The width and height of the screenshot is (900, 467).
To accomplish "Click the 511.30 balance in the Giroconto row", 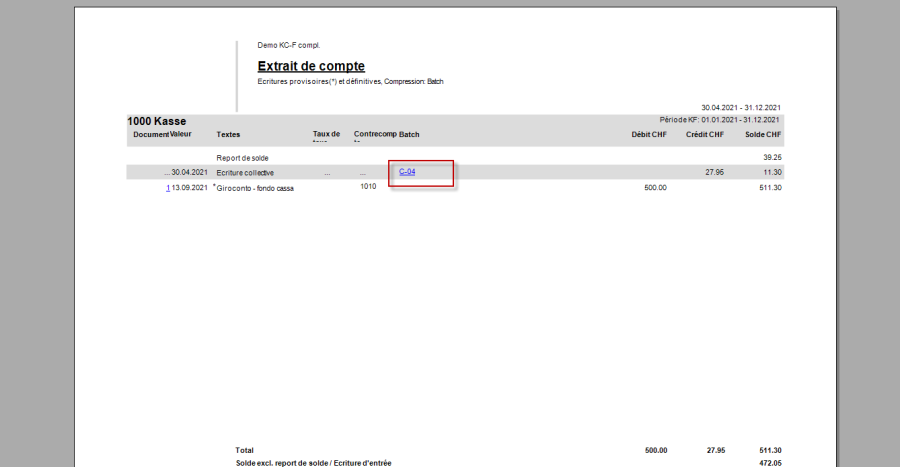I will pyautogui.click(x=770, y=188).
